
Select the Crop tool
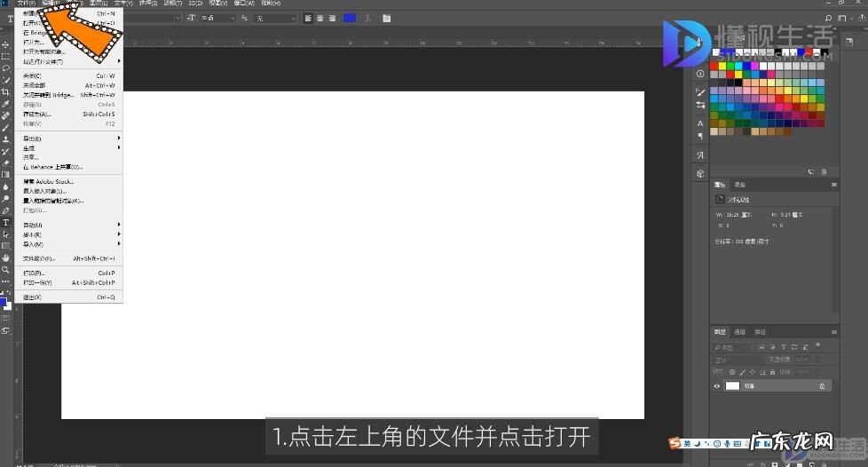pos(5,92)
